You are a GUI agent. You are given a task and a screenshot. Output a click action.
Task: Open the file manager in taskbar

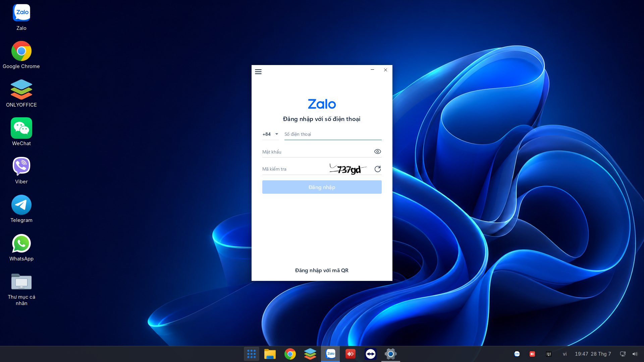[270, 354]
